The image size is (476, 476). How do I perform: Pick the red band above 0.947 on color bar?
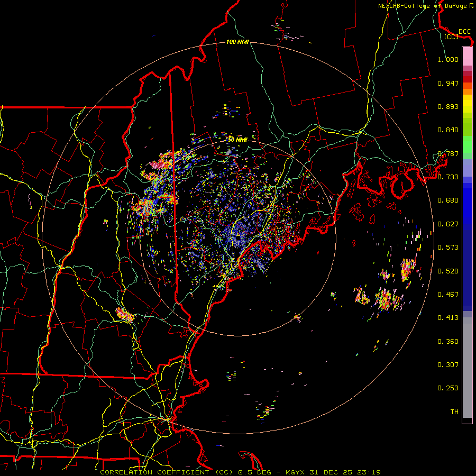pos(467,79)
